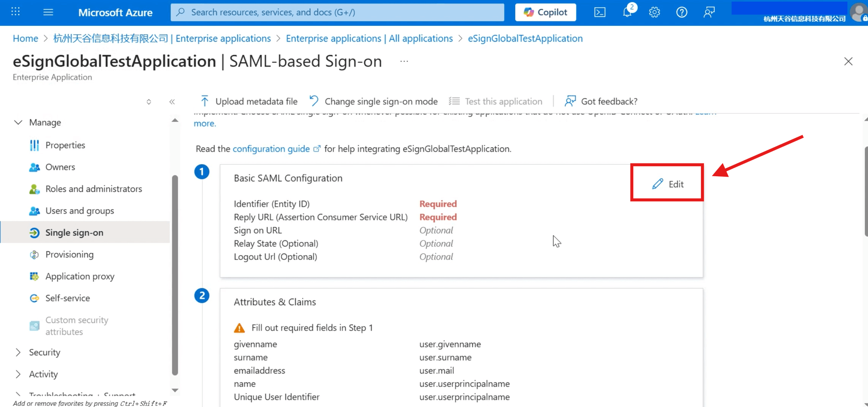The image size is (868, 407).
Task: Open the portal hamburger menu
Action: 48,12
